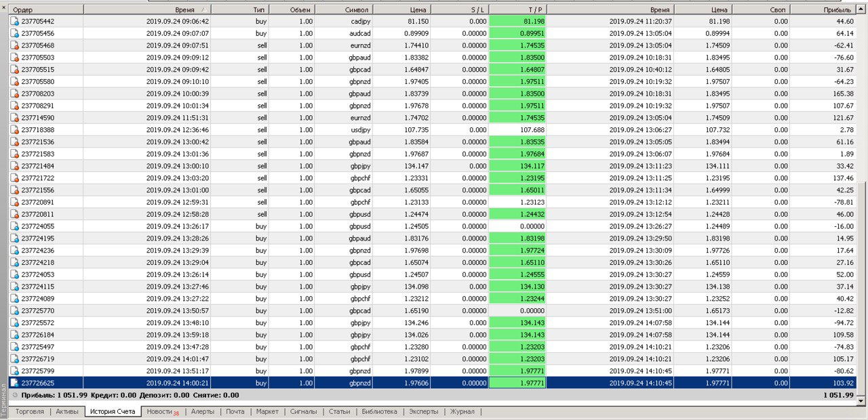Select the icon next to order 237705468
The width and height of the screenshot is (868, 420).
pyautogui.click(x=14, y=45)
